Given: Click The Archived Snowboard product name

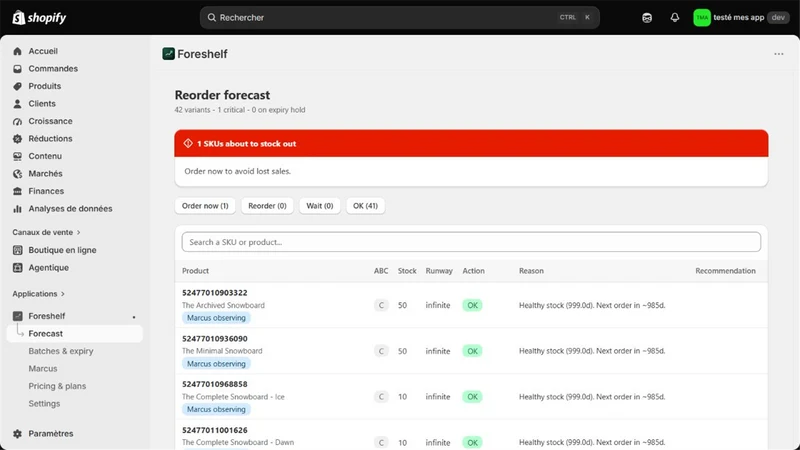Looking at the screenshot, I should 223,305.
